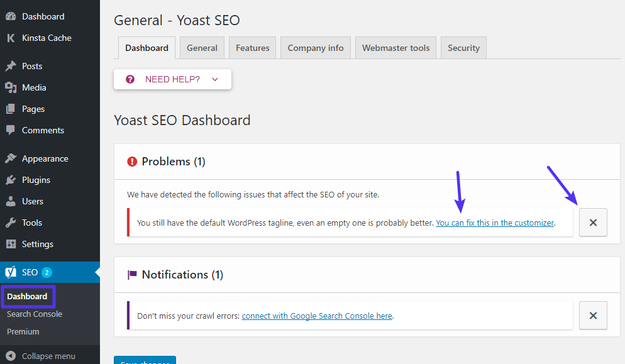Image resolution: width=625 pixels, height=364 pixels.
Task: Switch to the General tab
Action: click(x=202, y=48)
